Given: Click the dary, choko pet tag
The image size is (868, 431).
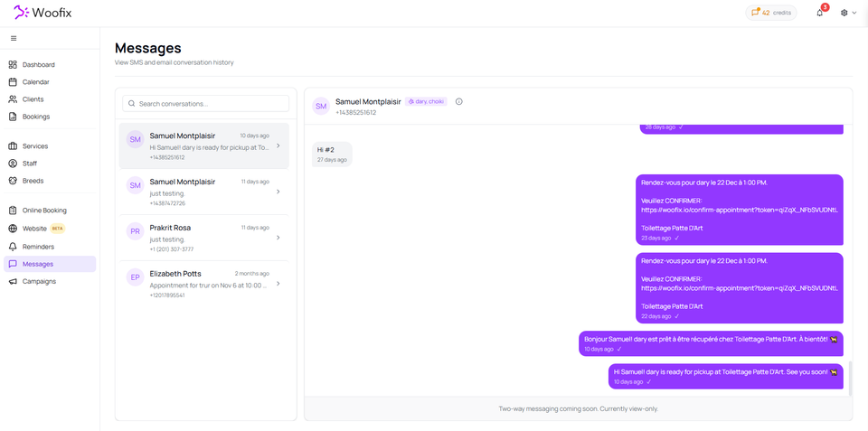Looking at the screenshot, I should point(426,101).
